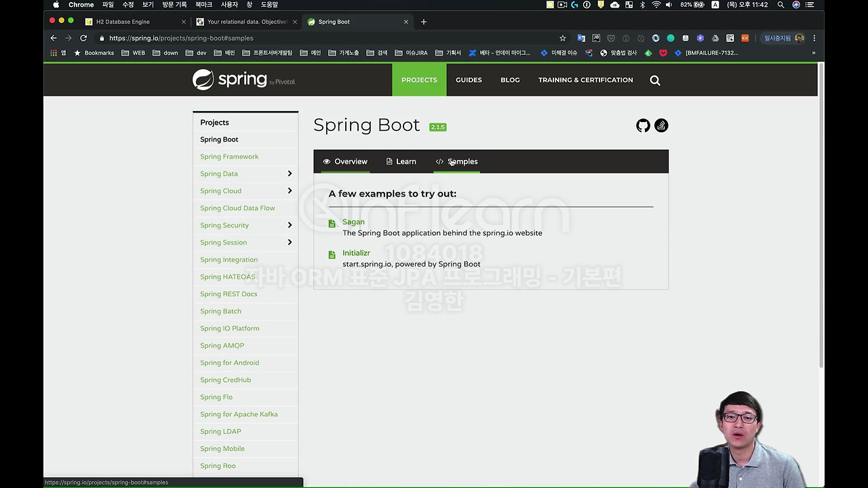Open Spring LDAP project link
The width and height of the screenshot is (868, 488).
[x=220, y=432]
